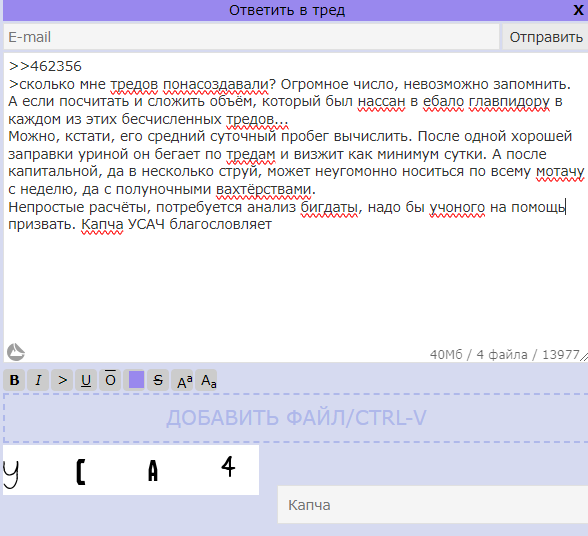Close the Ответить в тред form
Screen dimensions: 588x536
(x=578, y=10)
